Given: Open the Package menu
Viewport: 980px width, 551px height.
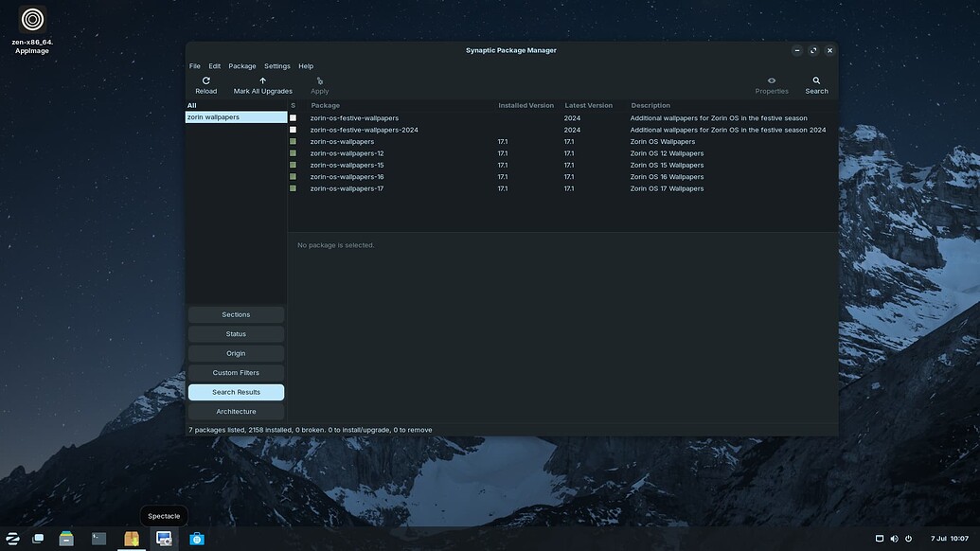Looking at the screenshot, I should click(x=241, y=65).
